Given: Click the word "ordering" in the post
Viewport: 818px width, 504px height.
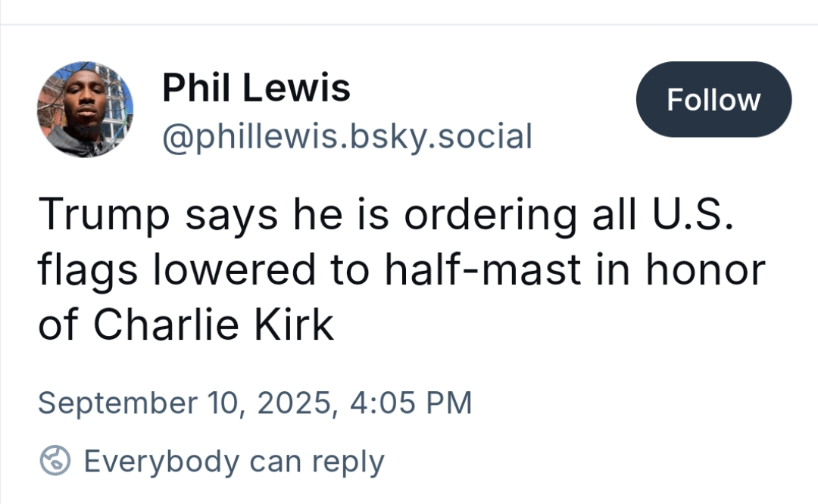Looking at the screenshot, I should pos(490,216).
